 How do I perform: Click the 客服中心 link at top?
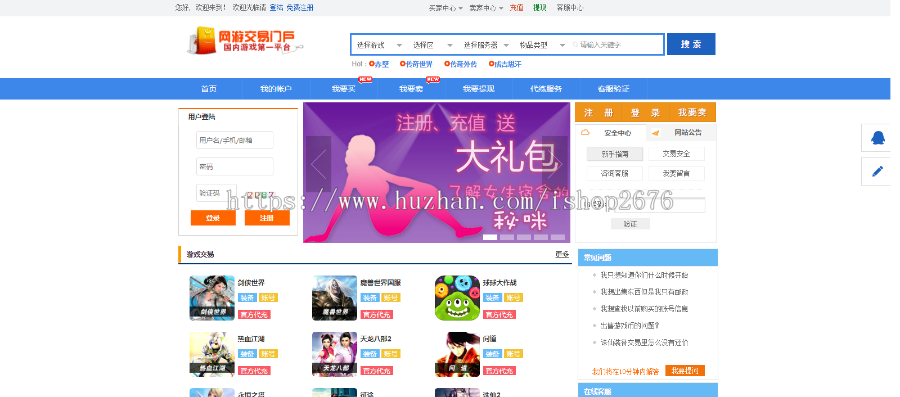click(x=569, y=8)
